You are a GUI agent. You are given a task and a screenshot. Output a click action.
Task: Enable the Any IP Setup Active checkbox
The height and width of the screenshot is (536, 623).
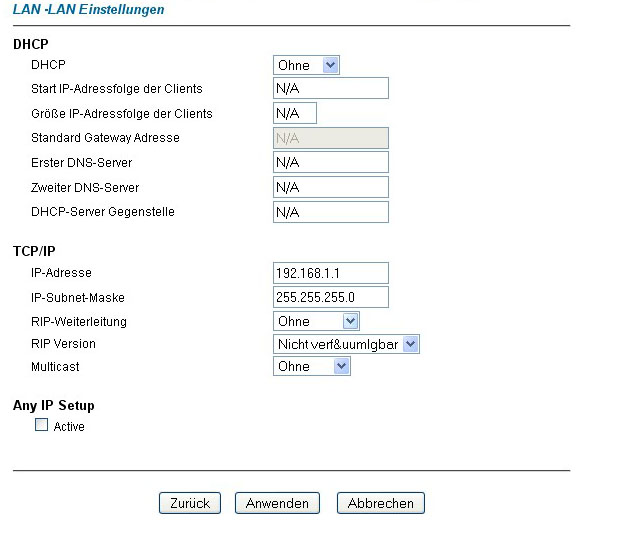[x=42, y=425]
